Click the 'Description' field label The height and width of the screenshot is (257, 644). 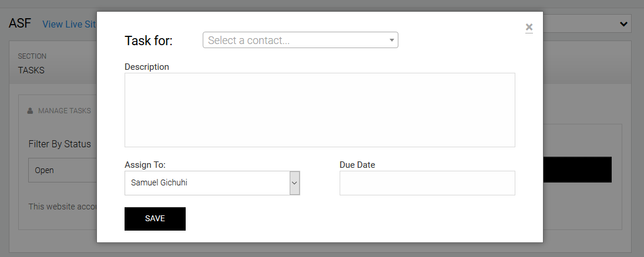(x=147, y=67)
